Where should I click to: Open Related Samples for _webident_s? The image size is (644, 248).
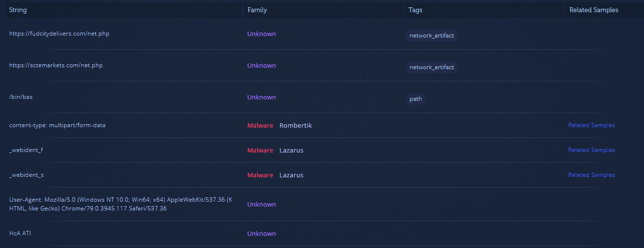591,175
